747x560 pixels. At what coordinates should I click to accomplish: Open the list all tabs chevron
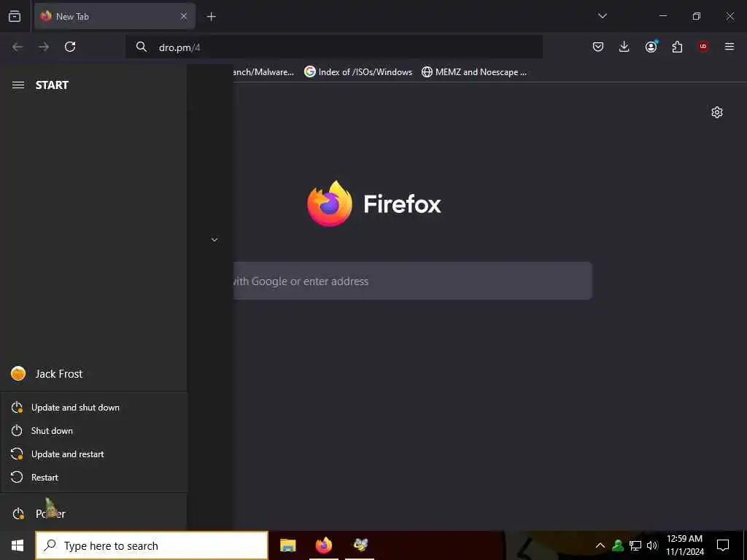point(602,16)
